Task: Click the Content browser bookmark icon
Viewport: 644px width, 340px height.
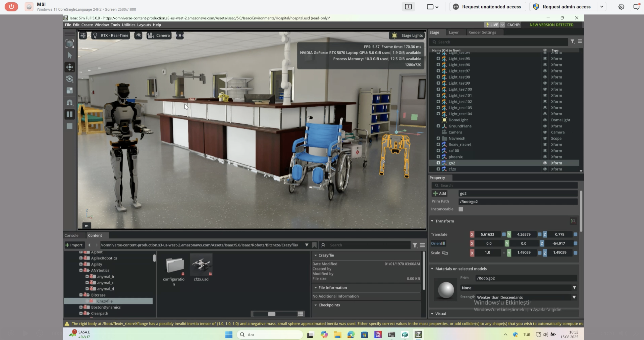Action: point(314,245)
